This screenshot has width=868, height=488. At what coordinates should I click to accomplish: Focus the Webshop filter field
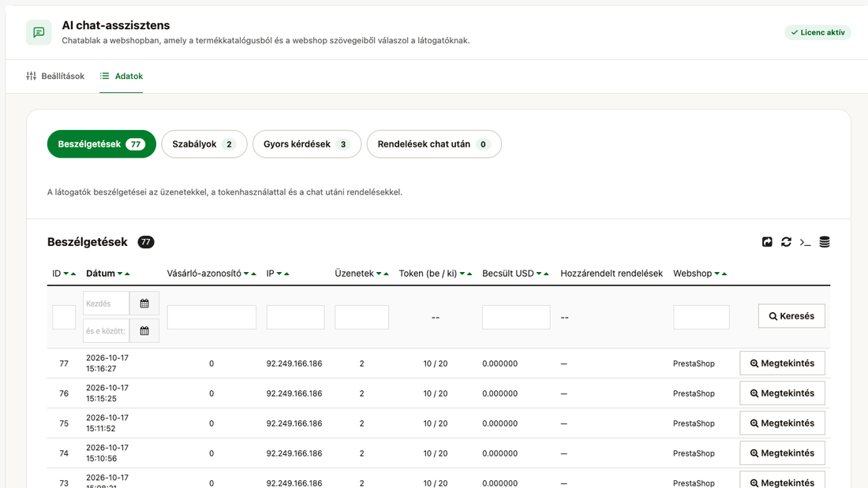pyautogui.click(x=702, y=317)
